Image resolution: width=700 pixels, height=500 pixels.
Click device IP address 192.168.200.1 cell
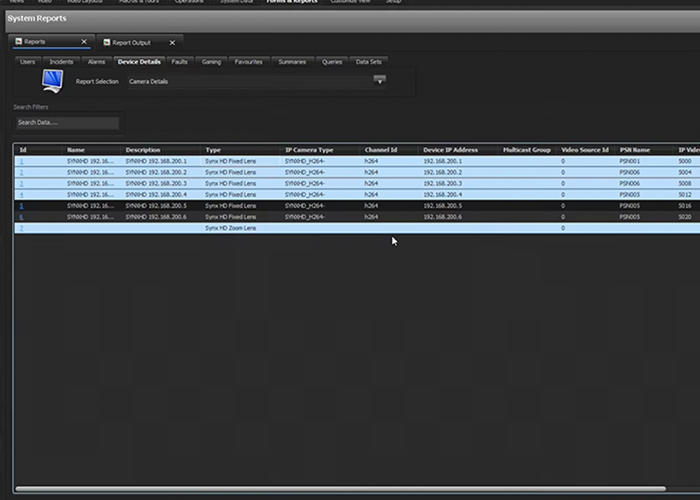(442, 161)
